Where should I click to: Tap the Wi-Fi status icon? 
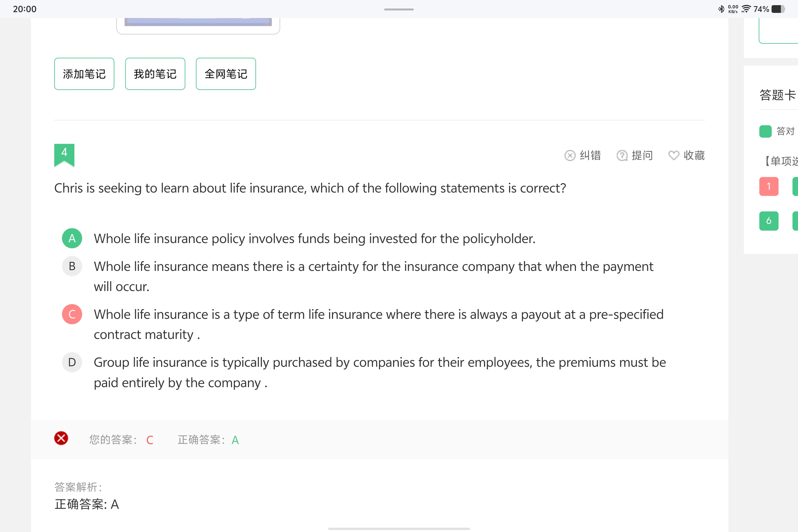[x=746, y=9]
